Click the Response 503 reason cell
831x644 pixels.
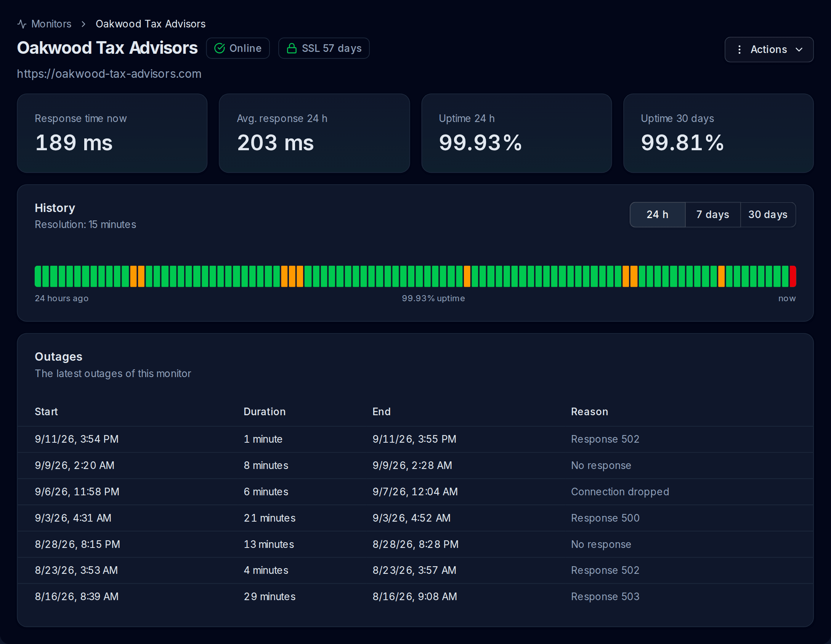click(x=605, y=597)
